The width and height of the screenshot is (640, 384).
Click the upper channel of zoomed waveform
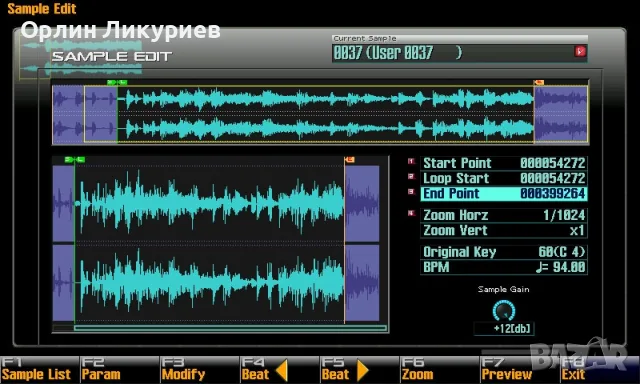click(216, 203)
